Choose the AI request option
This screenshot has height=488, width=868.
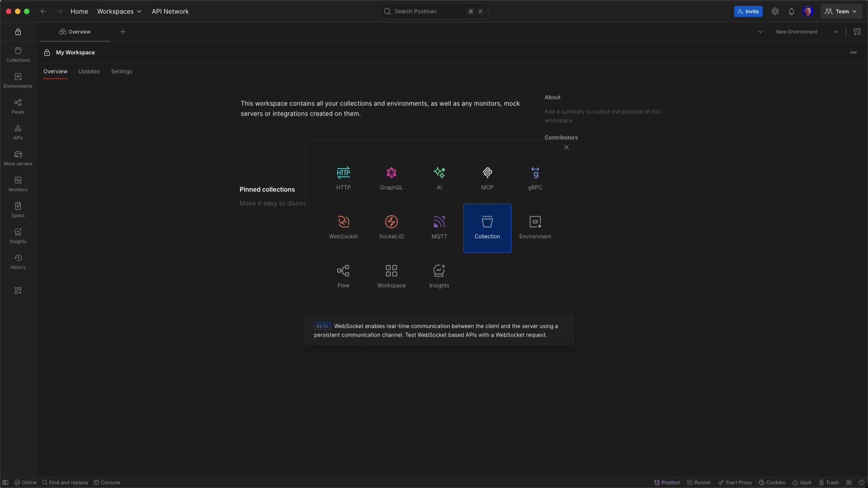439,178
